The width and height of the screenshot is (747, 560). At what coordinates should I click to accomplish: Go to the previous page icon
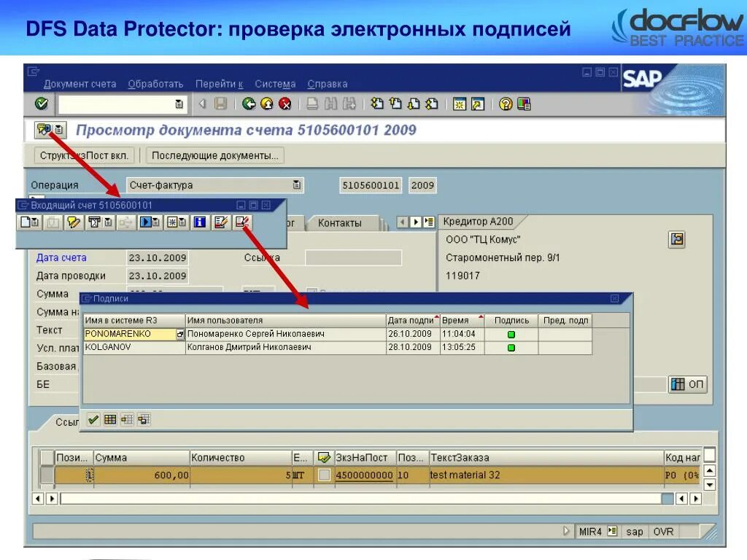tap(395, 104)
